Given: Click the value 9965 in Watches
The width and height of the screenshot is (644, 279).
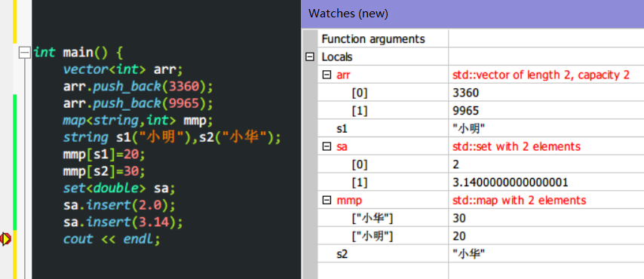Looking at the screenshot, I should (x=465, y=111).
